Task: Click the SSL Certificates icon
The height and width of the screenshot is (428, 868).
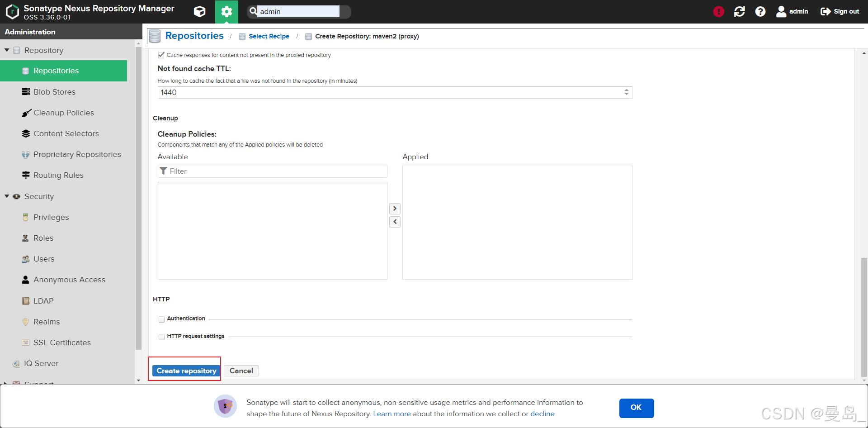Action: pos(26,342)
